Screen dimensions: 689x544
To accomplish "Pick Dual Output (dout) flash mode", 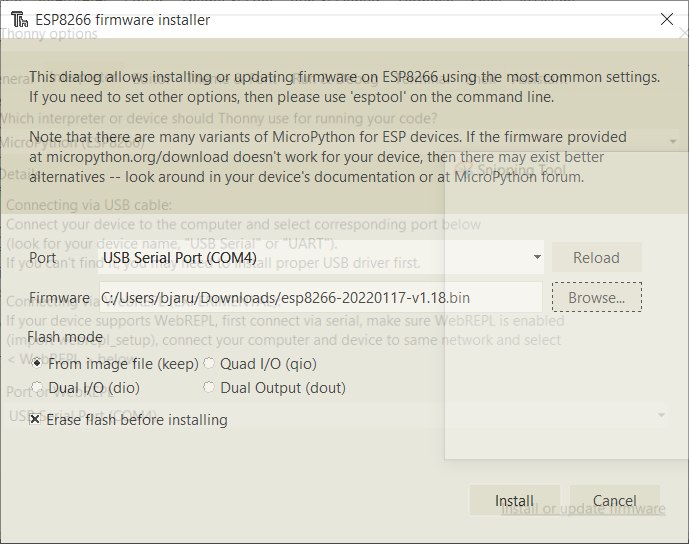I will click(x=209, y=388).
